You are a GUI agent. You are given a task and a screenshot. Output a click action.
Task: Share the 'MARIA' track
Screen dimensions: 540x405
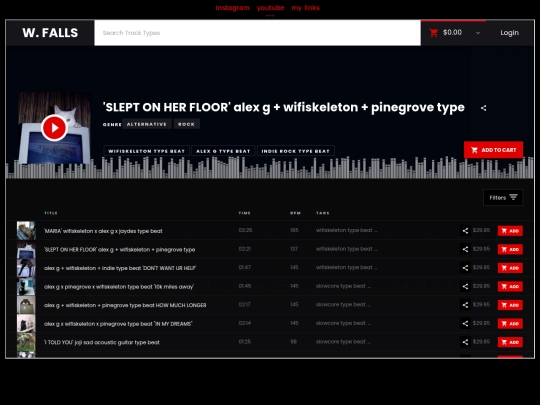click(x=465, y=231)
